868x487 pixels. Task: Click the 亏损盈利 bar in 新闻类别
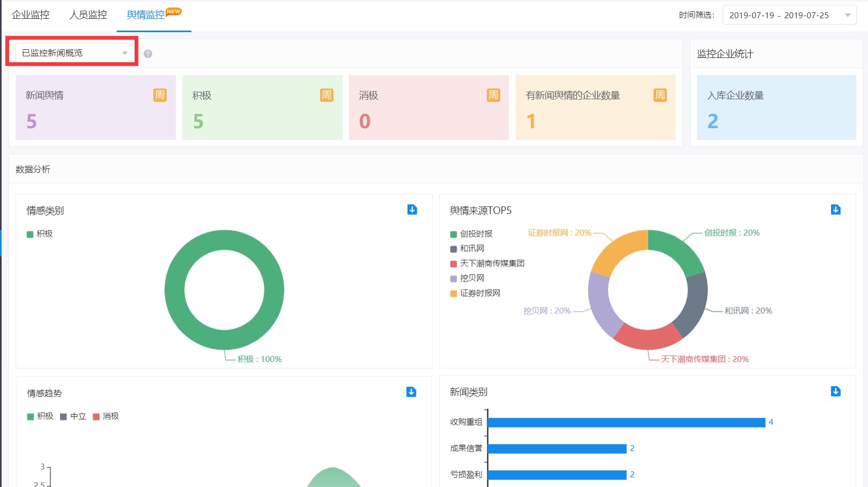pos(557,475)
